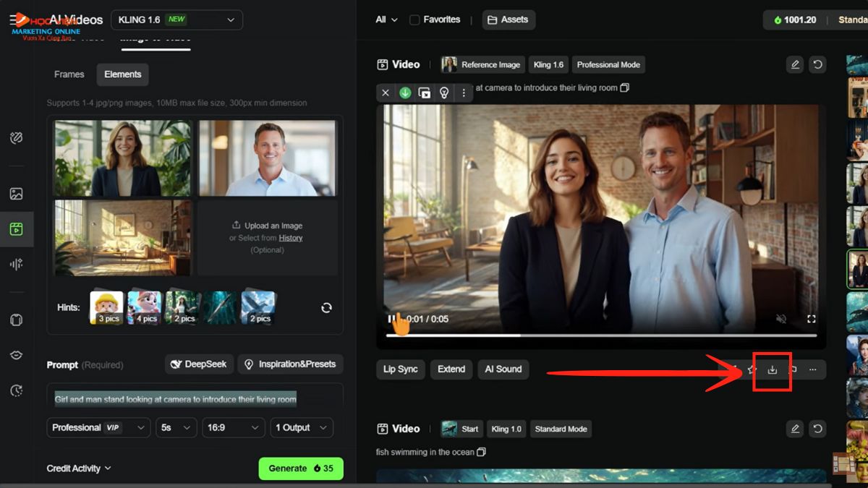
Task: Click the Professional Mode tag
Action: coord(608,64)
